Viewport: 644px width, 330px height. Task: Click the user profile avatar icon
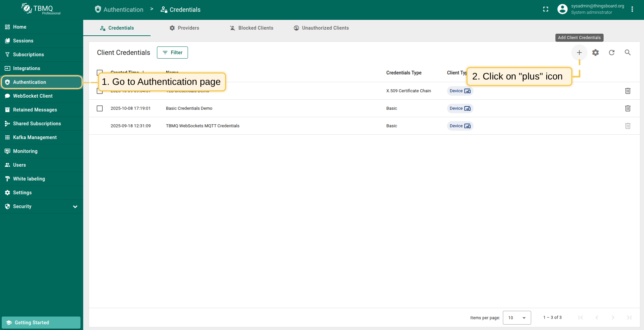coord(562,9)
